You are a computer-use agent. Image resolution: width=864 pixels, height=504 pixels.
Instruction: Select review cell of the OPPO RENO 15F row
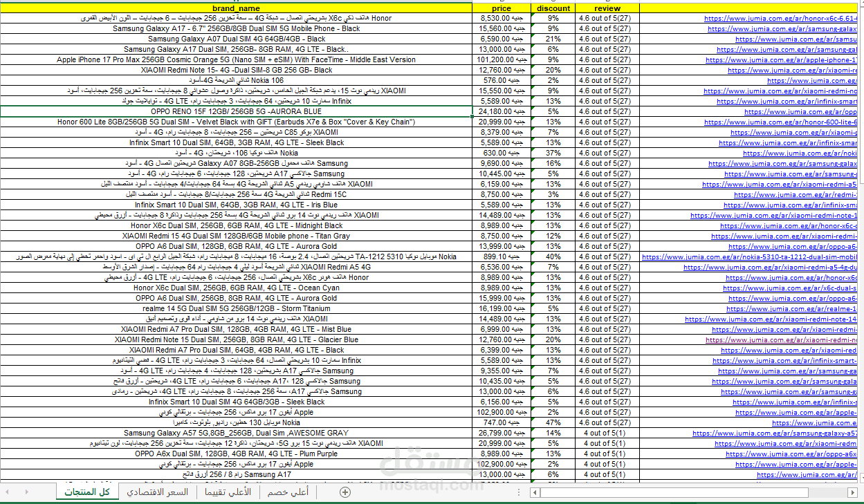click(x=607, y=112)
